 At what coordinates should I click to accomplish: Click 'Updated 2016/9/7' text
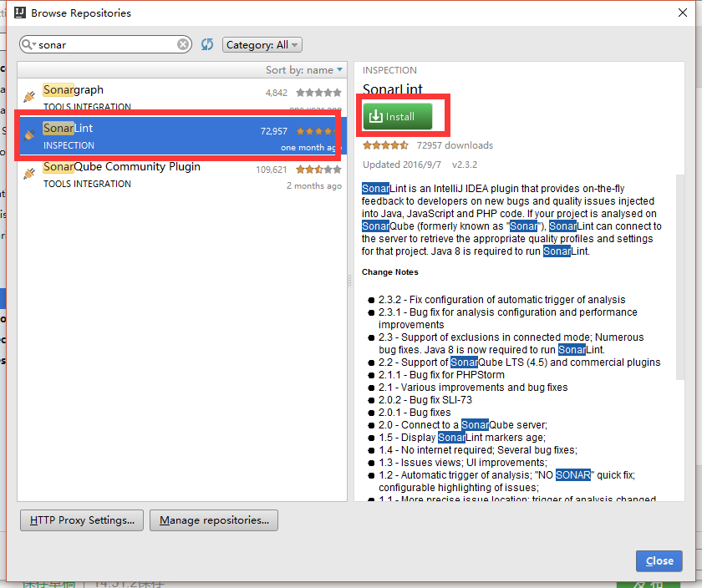click(402, 165)
